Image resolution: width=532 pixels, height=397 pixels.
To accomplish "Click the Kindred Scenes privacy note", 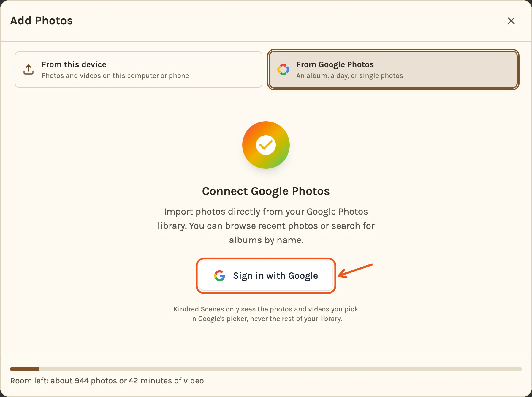I will (x=266, y=314).
